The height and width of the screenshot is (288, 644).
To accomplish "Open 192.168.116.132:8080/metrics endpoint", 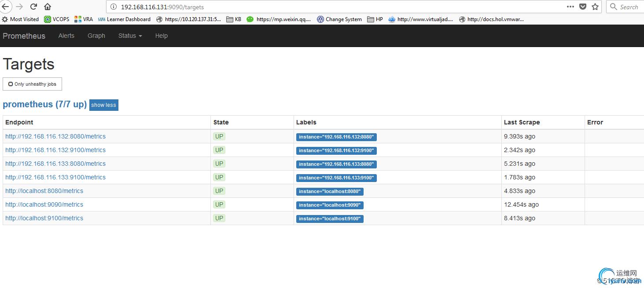I will pyautogui.click(x=55, y=136).
